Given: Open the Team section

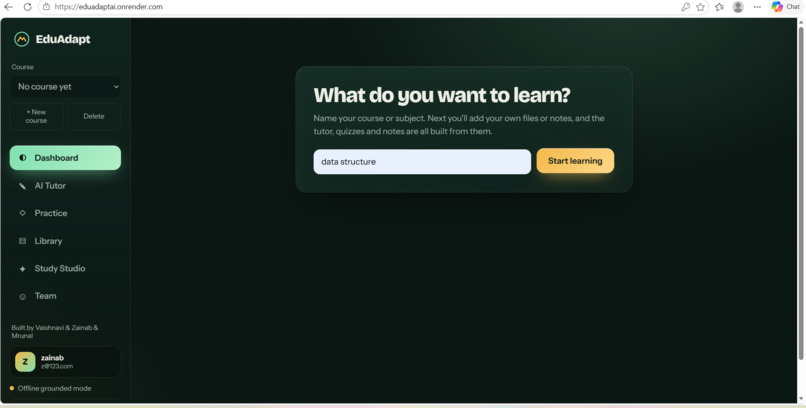Looking at the screenshot, I should click(x=65, y=296).
